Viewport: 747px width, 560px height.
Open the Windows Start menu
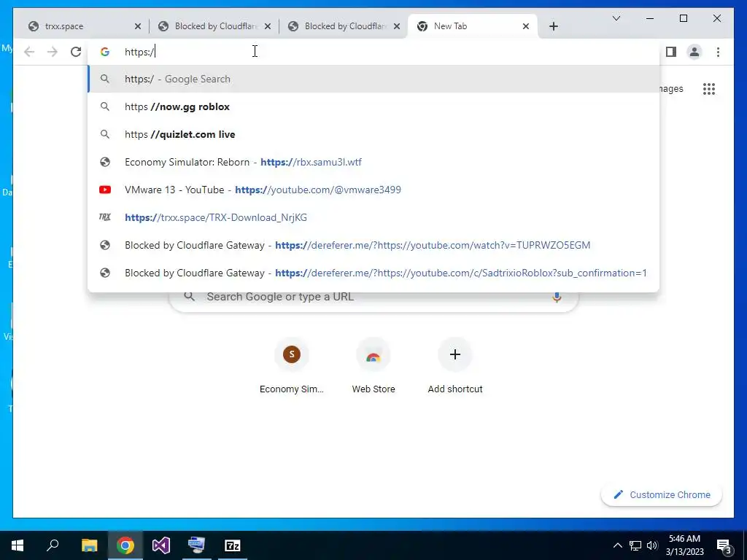point(18,545)
